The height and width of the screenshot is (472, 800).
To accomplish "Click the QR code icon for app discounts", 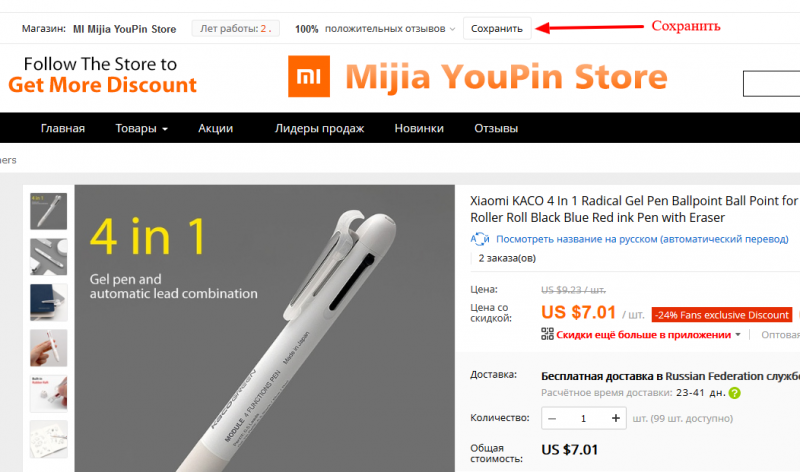I will click(547, 334).
